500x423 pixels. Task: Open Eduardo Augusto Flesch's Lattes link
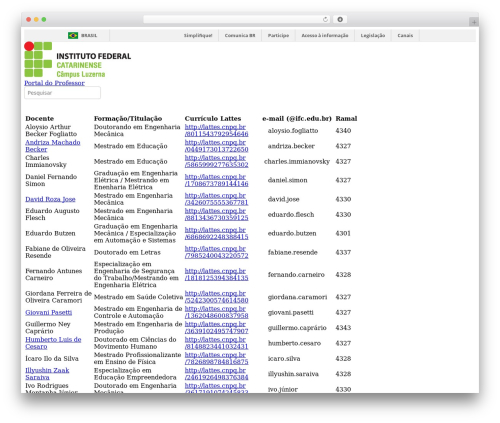(216, 214)
